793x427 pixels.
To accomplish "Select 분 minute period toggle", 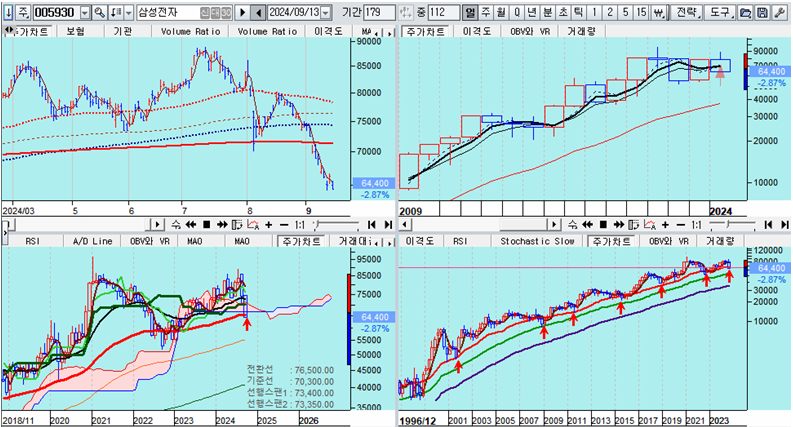I will click(548, 12).
